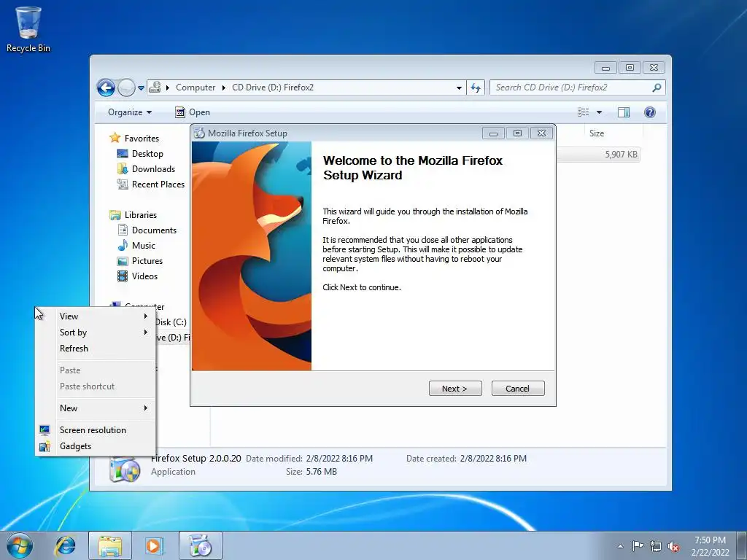Choose Gadgets from context menu
Image resolution: width=747 pixels, height=560 pixels.
pyautogui.click(x=96, y=447)
